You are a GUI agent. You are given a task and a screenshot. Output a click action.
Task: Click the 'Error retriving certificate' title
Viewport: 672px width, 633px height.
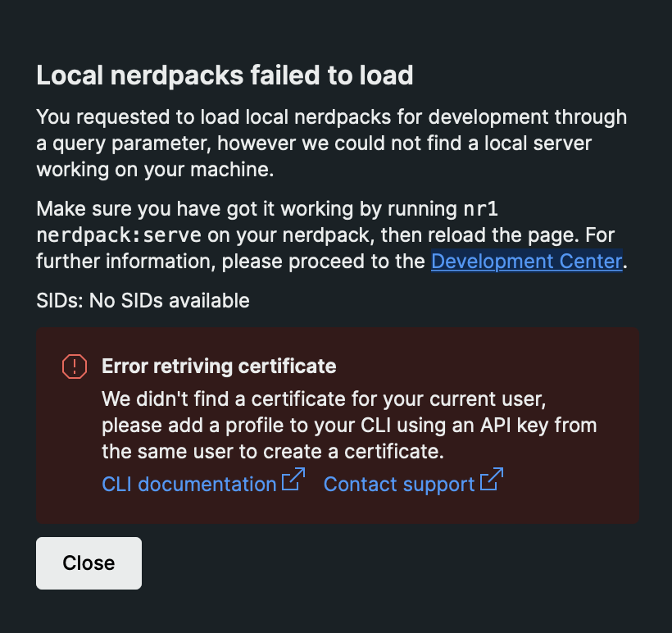pos(219,367)
